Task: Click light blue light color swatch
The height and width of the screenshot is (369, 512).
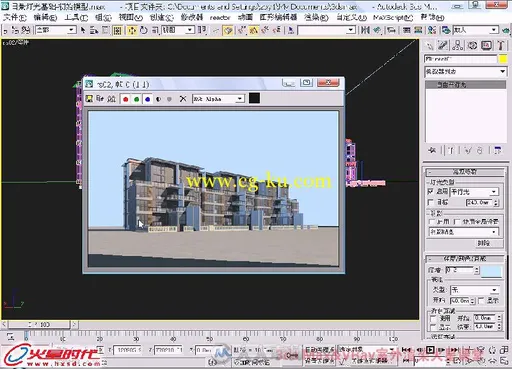Action: pos(492,271)
